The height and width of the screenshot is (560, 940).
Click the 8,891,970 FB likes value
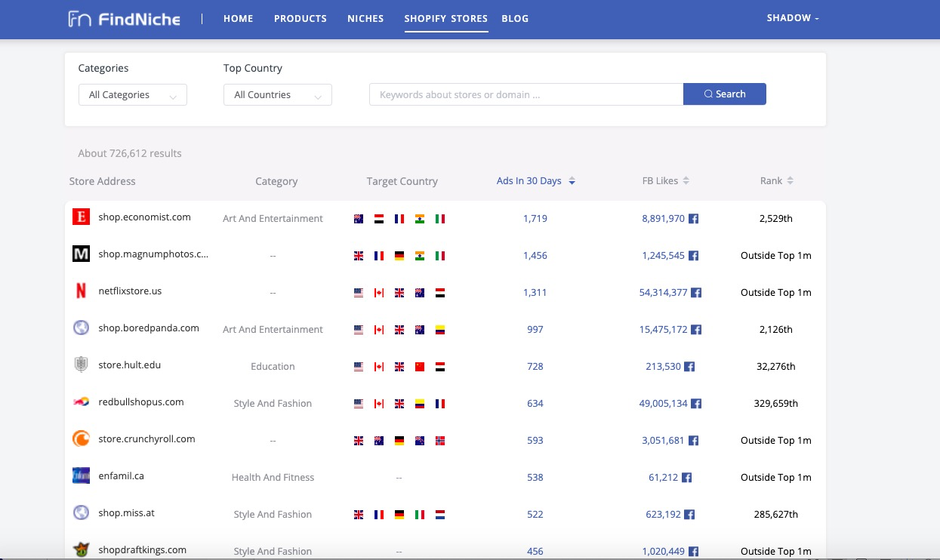[x=664, y=219]
